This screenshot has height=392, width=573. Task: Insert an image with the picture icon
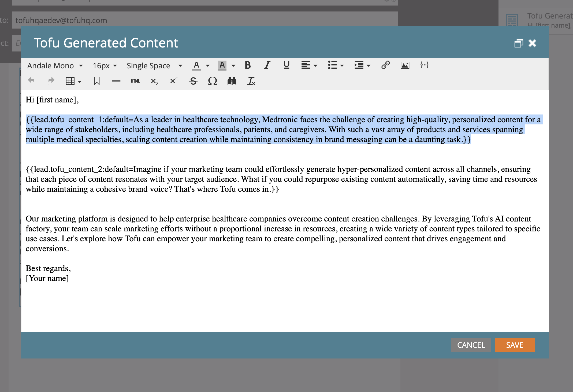click(x=405, y=65)
